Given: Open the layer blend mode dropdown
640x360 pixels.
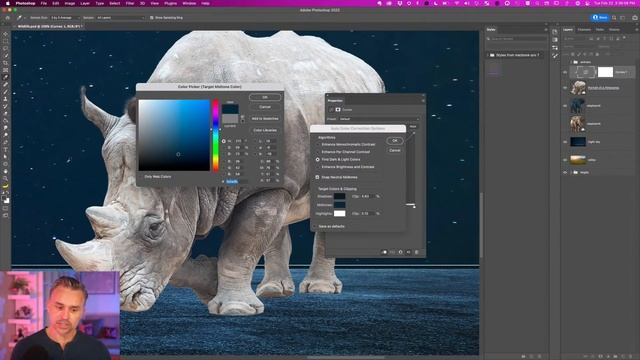Looking at the screenshot, I should (x=579, y=47).
